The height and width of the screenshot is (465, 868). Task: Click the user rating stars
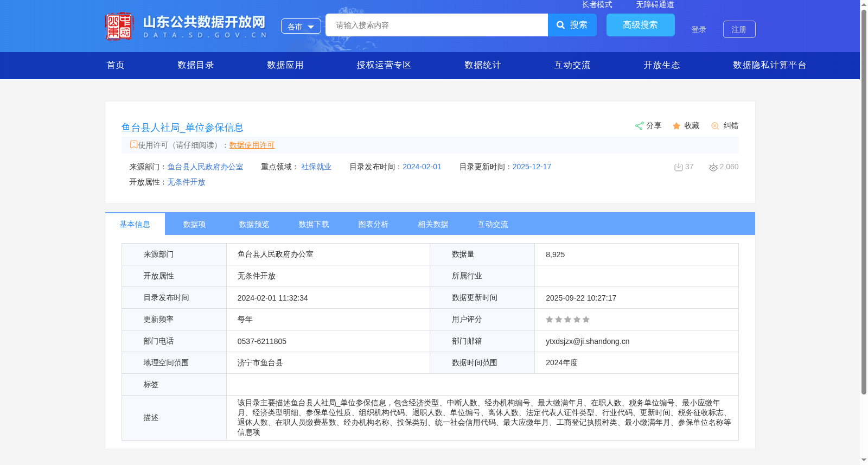(x=567, y=320)
